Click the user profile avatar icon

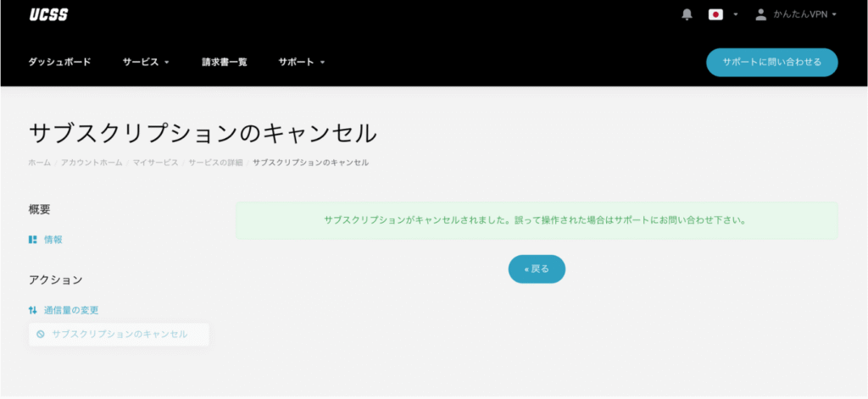click(x=760, y=14)
